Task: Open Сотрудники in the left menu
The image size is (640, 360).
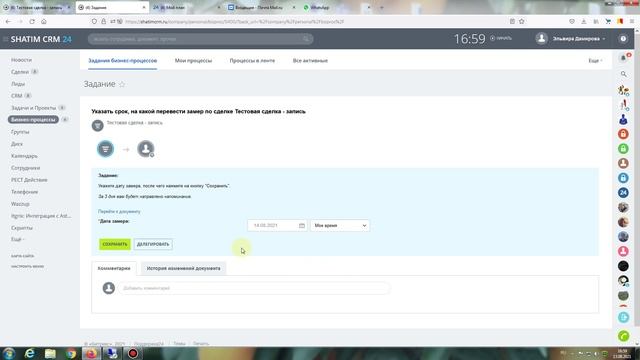Action: click(x=25, y=168)
